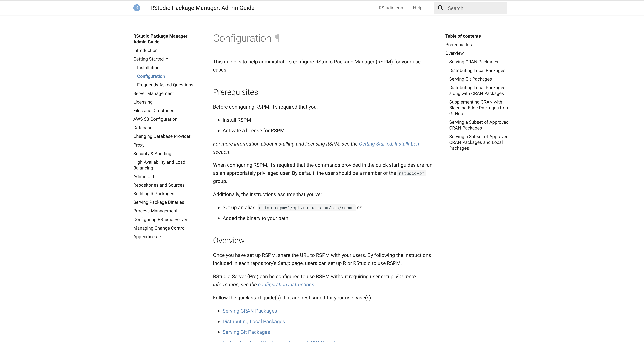Click the pilcrow anchor beside Configuration heading
Image resolution: width=644 pixels, height=342 pixels.
point(277,38)
